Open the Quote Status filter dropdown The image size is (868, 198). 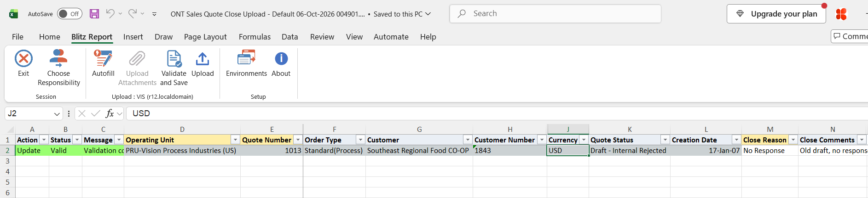(665, 140)
